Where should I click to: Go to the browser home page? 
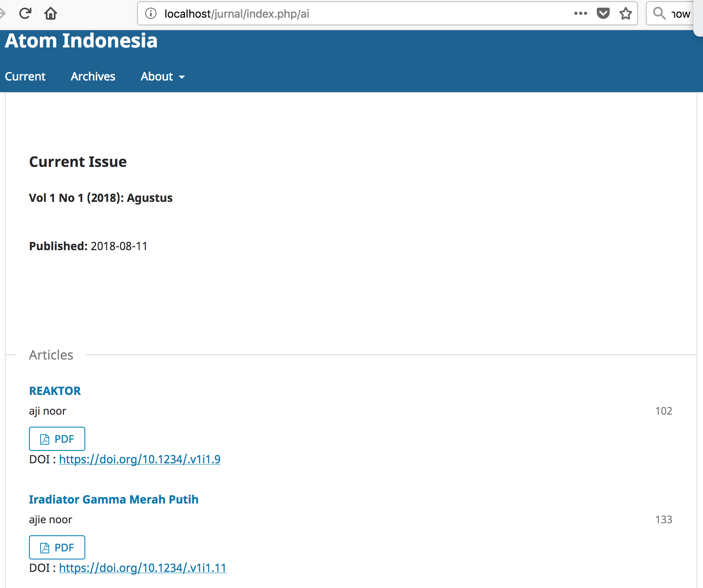(x=51, y=14)
